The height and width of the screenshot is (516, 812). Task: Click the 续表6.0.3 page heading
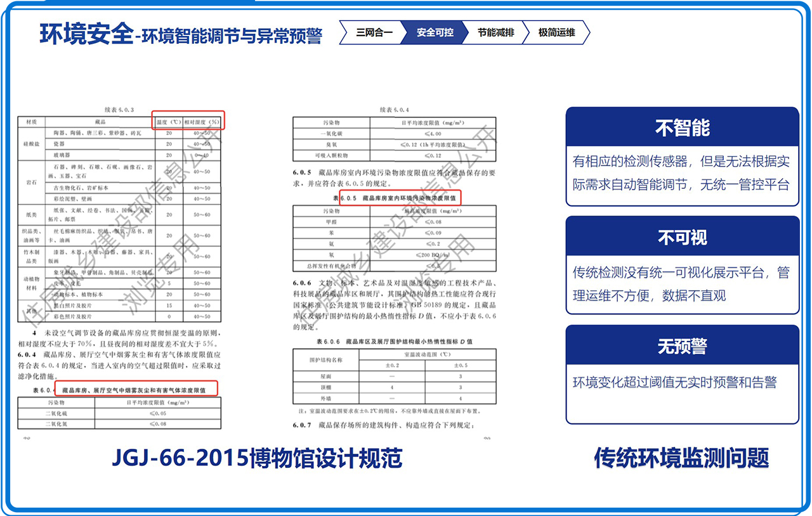[x=119, y=110]
